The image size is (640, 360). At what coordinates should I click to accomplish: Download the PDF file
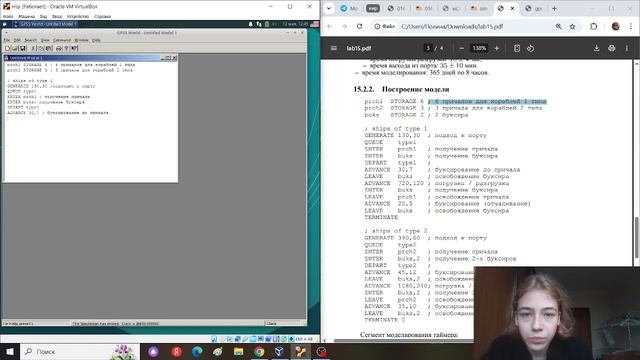point(596,48)
